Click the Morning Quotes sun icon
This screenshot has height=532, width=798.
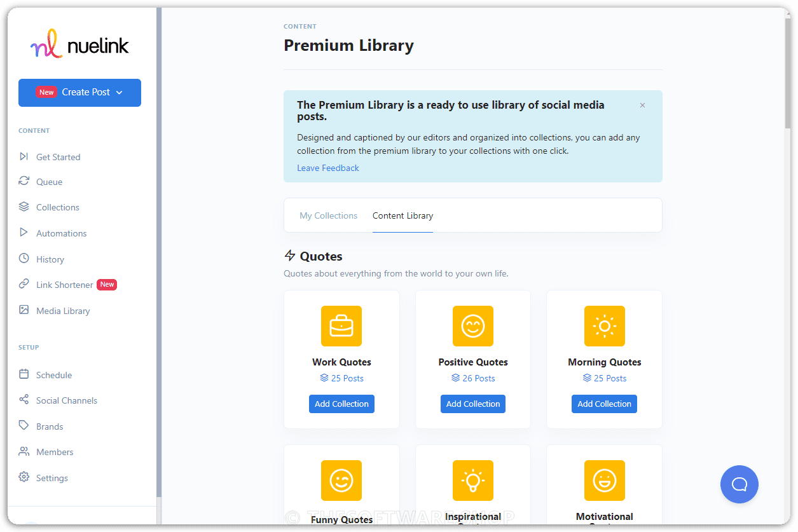pyautogui.click(x=605, y=326)
